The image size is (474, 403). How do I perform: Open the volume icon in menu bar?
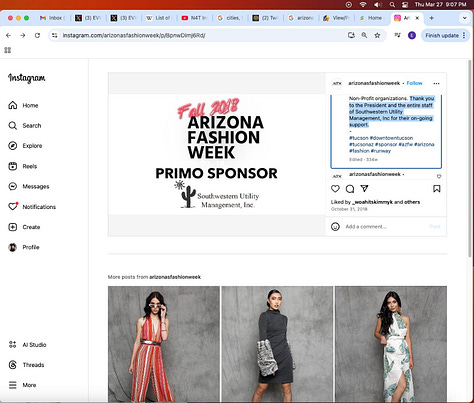(378, 4)
